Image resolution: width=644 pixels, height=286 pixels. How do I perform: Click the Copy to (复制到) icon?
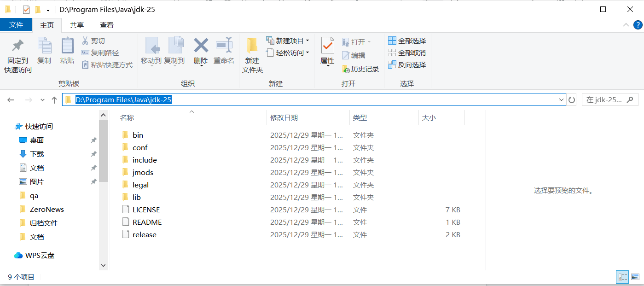175,46
